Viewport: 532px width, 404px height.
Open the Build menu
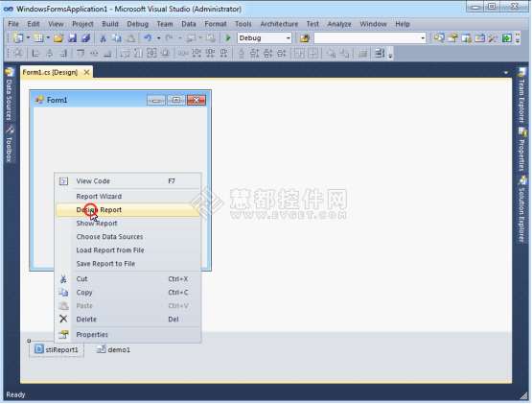coord(110,24)
